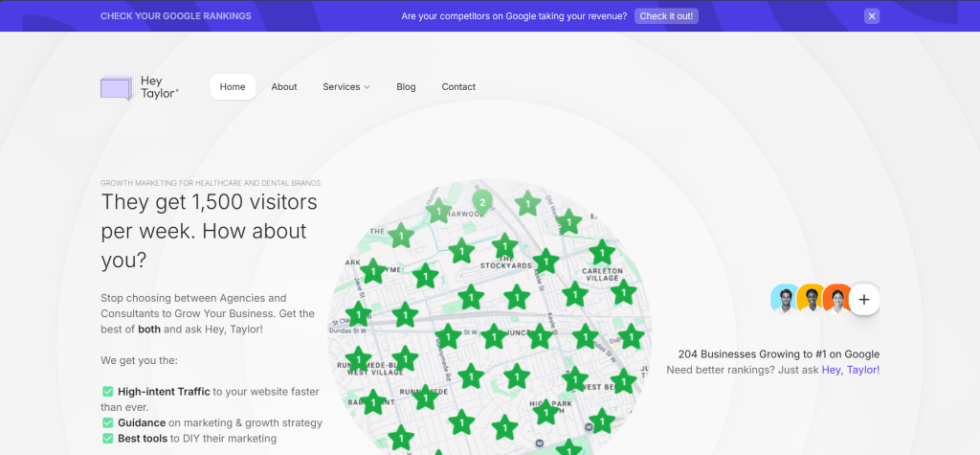Open the About page

(x=283, y=87)
